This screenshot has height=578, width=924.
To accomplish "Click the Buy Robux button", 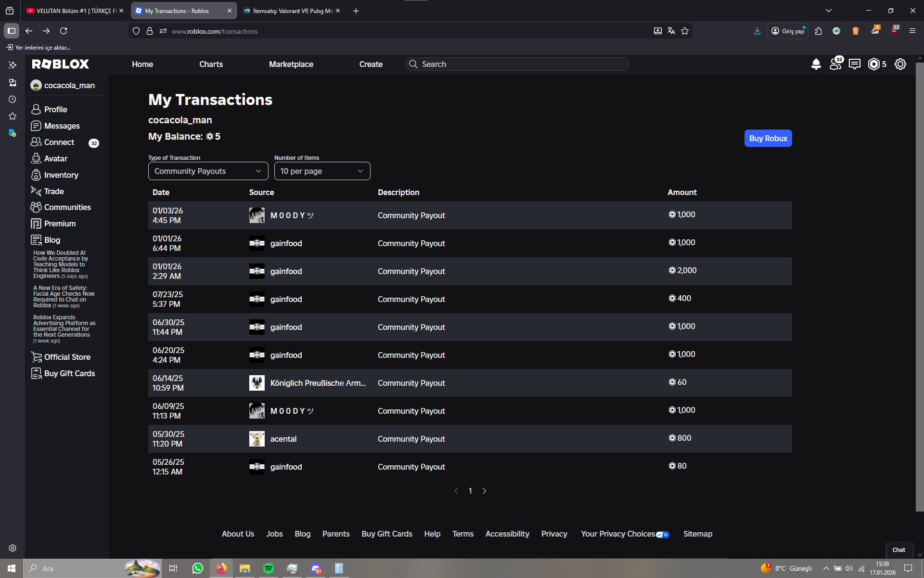I will click(x=768, y=138).
